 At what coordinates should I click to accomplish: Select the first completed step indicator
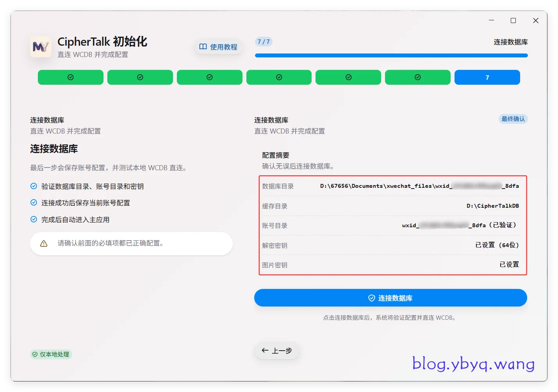click(x=71, y=77)
